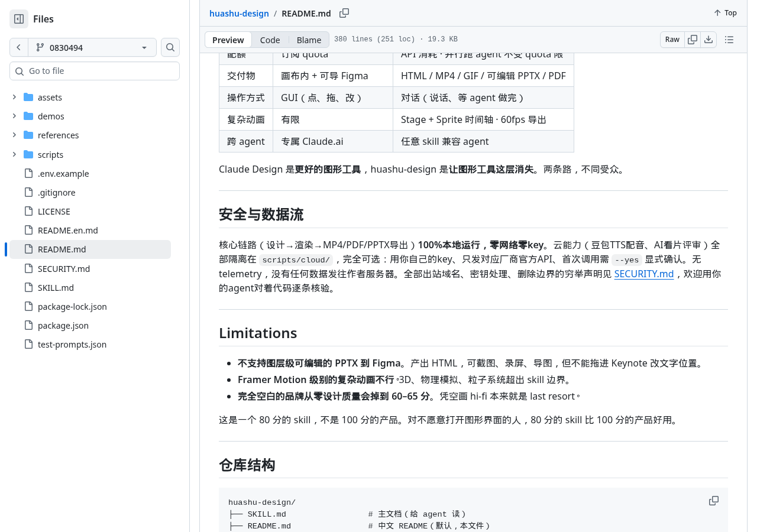Click the Limitations heading
Image resolution: width=757 pixels, height=532 pixels.
click(x=258, y=333)
